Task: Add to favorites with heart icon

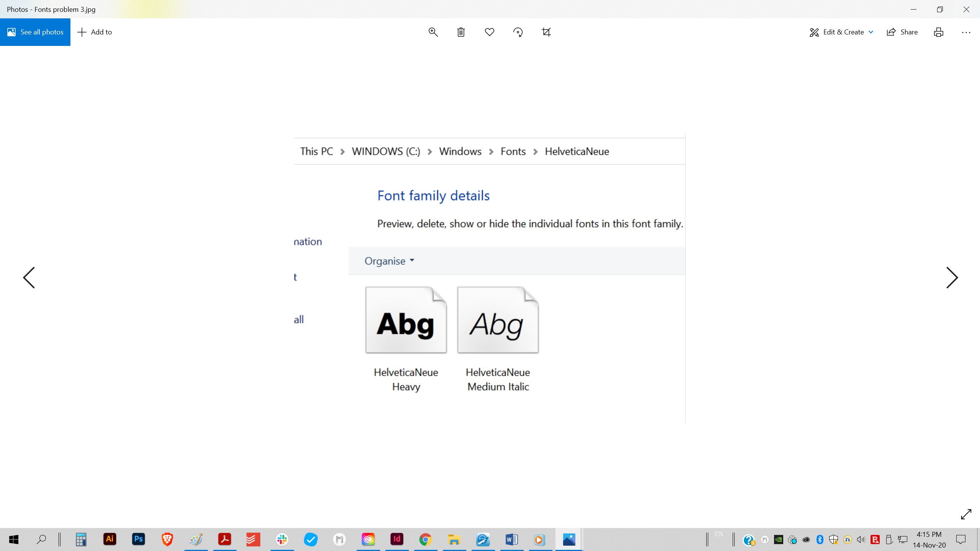Action: point(489,32)
